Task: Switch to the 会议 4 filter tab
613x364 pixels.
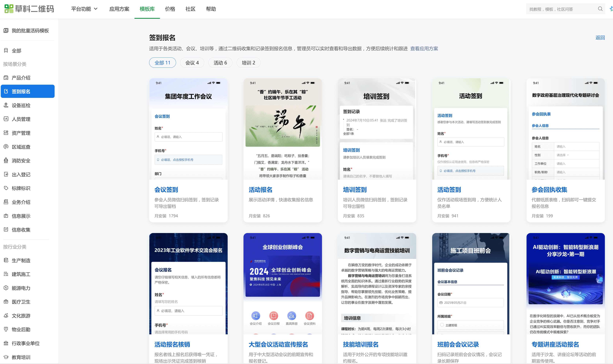Action: point(192,63)
